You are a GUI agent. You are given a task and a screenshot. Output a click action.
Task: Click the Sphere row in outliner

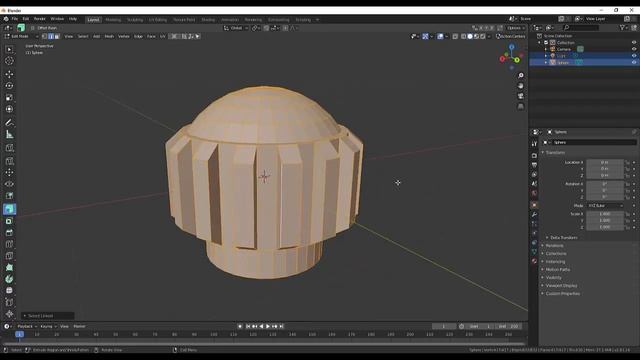coord(584,62)
